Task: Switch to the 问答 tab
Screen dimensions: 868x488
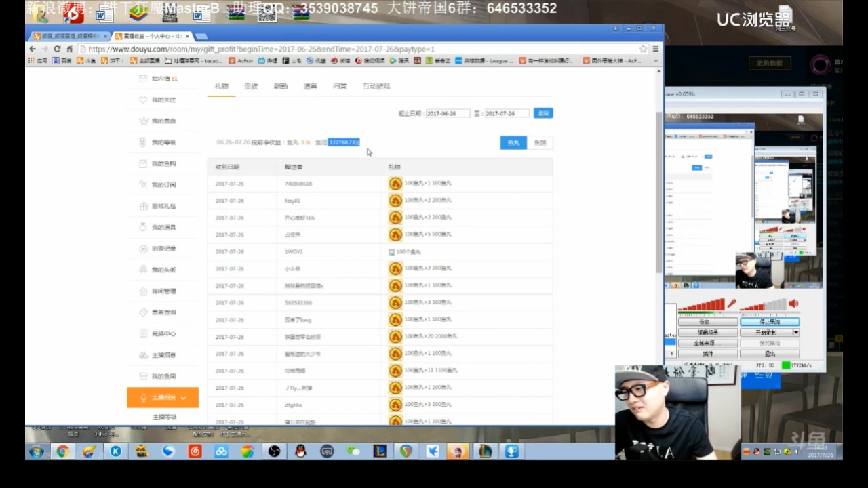Action: (x=340, y=87)
